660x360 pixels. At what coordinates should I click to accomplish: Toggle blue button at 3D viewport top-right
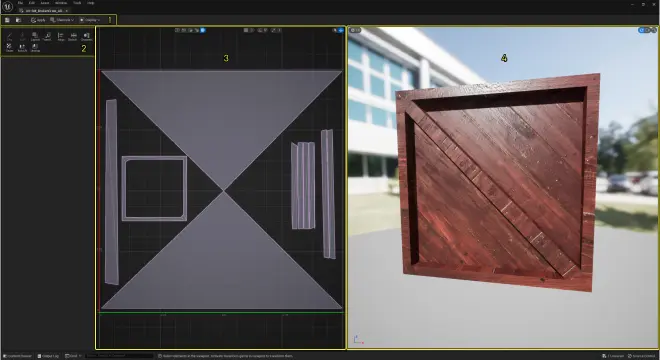pyautogui.click(x=641, y=30)
